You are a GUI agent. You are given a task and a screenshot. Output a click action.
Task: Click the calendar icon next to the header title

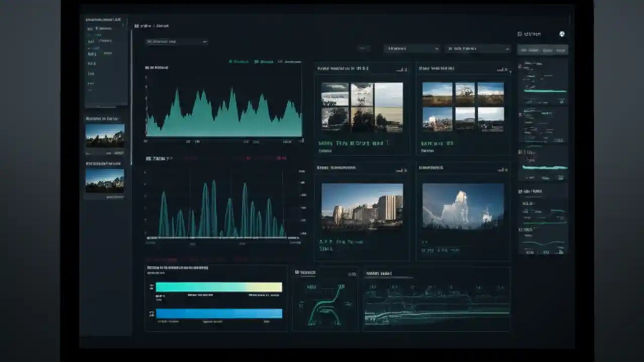pyautogui.click(x=136, y=26)
